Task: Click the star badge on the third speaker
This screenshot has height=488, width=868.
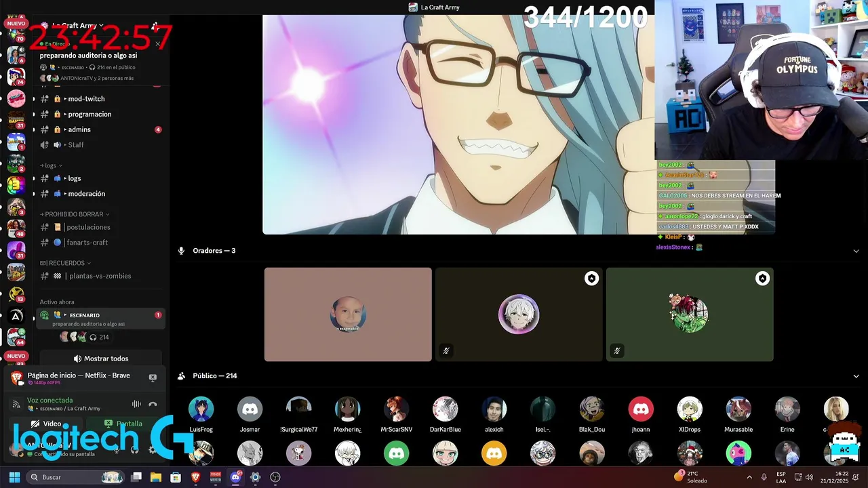Action: [x=762, y=279]
